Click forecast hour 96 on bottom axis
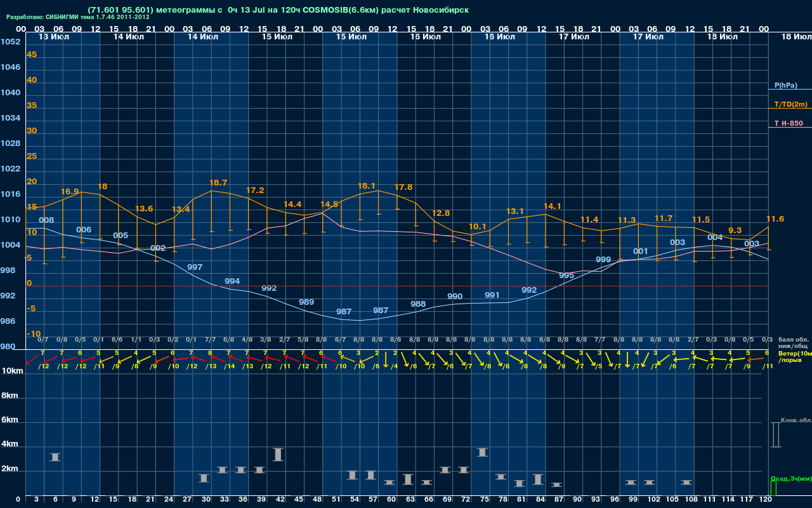Viewport: 812px width, 508px height. pos(614,500)
